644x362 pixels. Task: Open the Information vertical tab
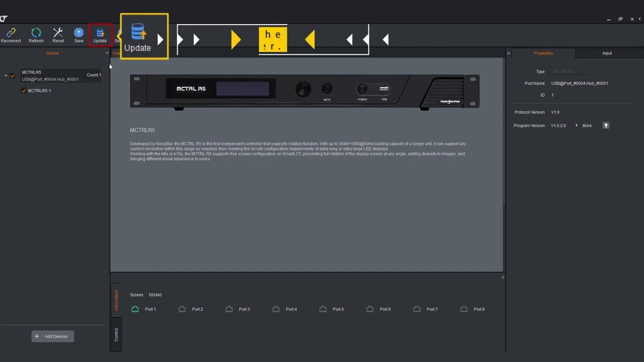pyautogui.click(x=116, y=300)
